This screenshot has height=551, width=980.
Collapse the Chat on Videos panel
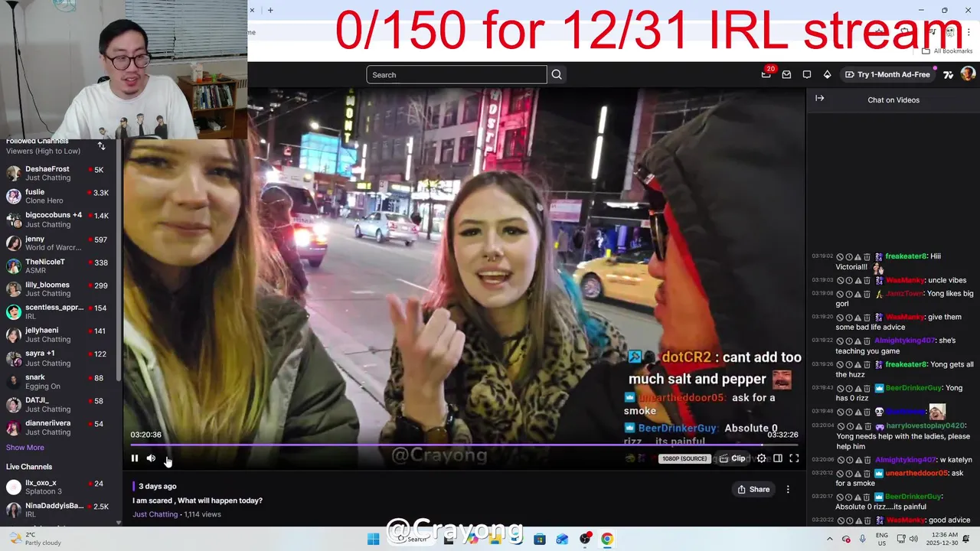click(819, 99)
